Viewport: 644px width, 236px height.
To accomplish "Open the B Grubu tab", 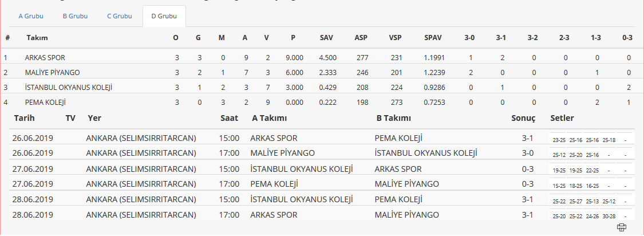I will point(75,17).
